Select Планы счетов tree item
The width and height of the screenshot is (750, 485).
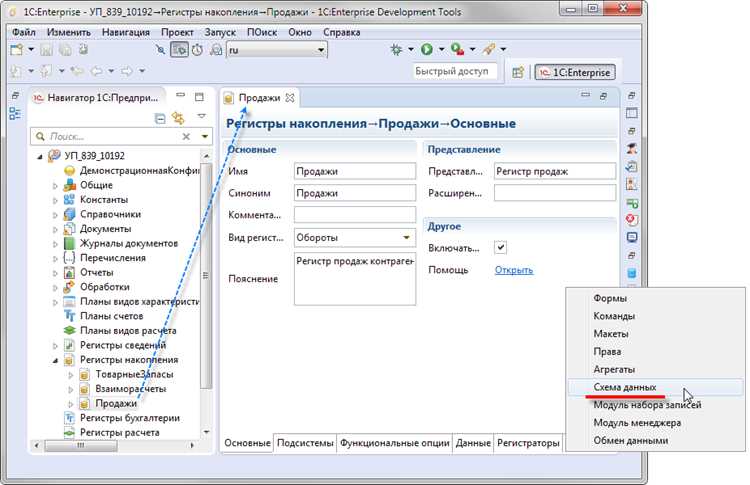[x=111, y=316]
